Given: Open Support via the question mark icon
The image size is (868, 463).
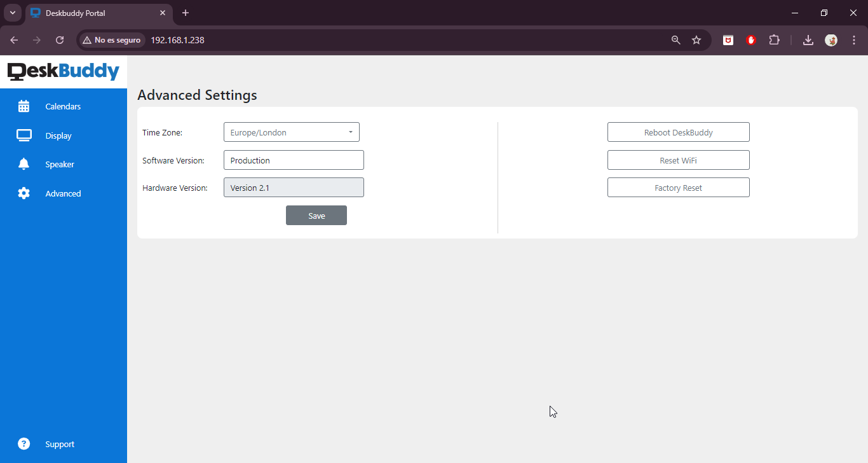Looking at the screenshot, I should coord(24,443).
